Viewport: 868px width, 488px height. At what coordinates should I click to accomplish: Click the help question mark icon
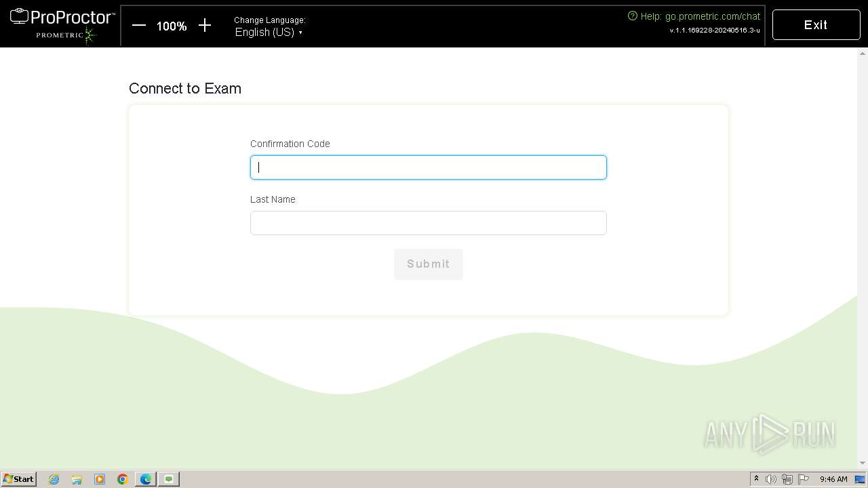click(x=633, y=16)
